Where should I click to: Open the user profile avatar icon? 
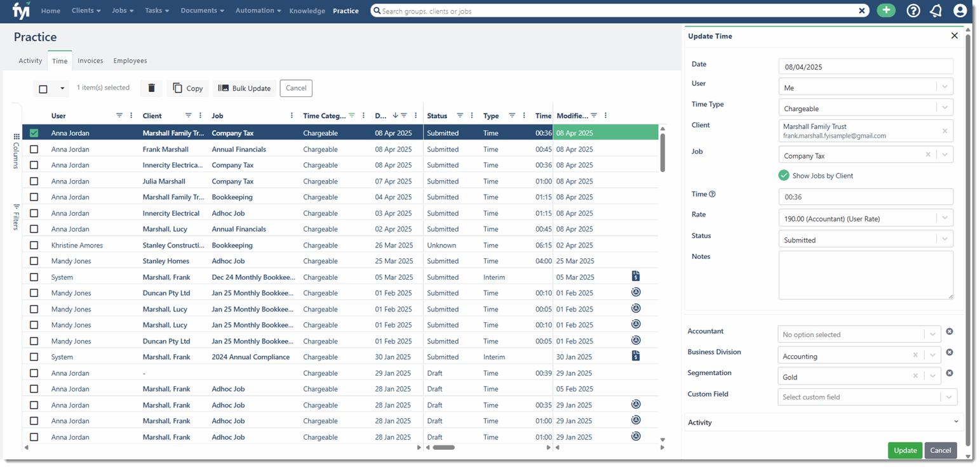click(x=960, y=11)
